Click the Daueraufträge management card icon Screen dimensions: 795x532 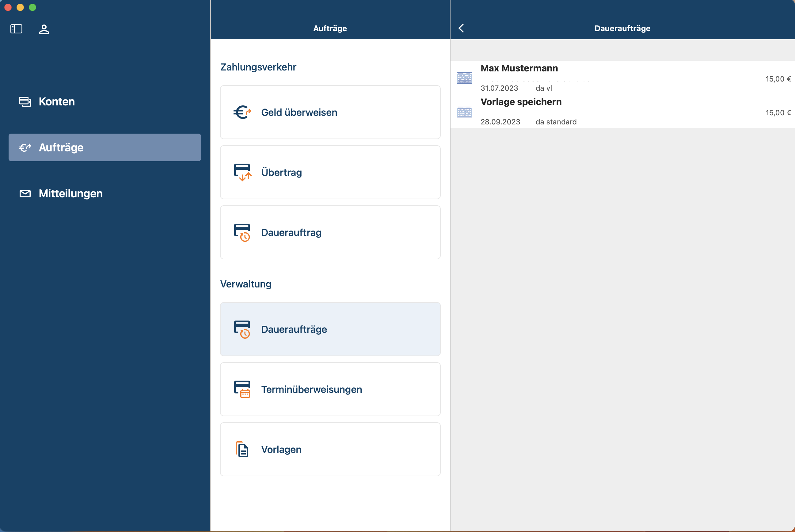pyautogui.click(x=242, y=329)
